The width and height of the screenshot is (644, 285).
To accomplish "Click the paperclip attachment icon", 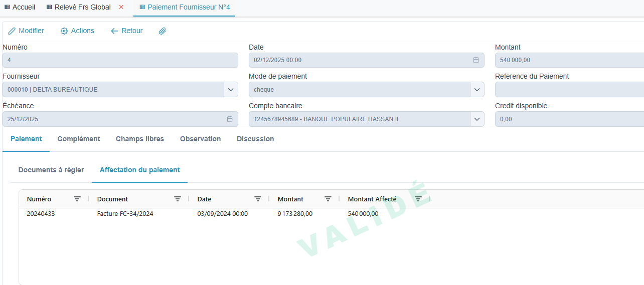I will click(163, 31).
